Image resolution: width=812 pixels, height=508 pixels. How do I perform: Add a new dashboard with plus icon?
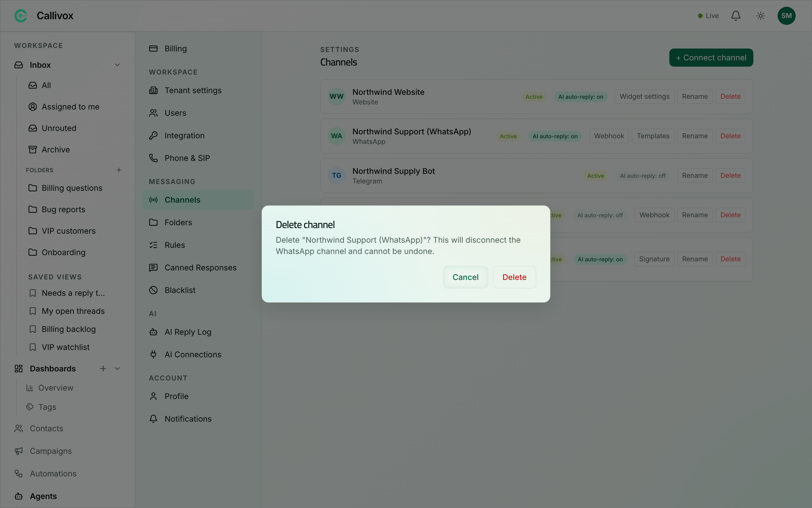[103, 369]
